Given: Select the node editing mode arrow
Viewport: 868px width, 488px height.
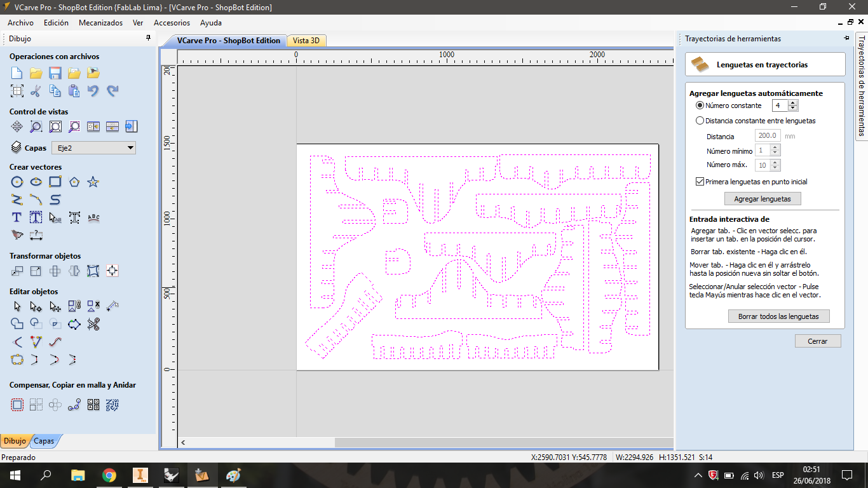Looking at the screenshot, I should pos(36,307).
